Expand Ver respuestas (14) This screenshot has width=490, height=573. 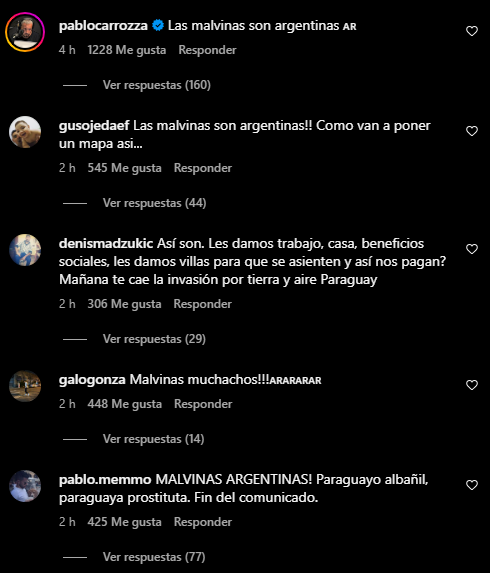[153, 439]
